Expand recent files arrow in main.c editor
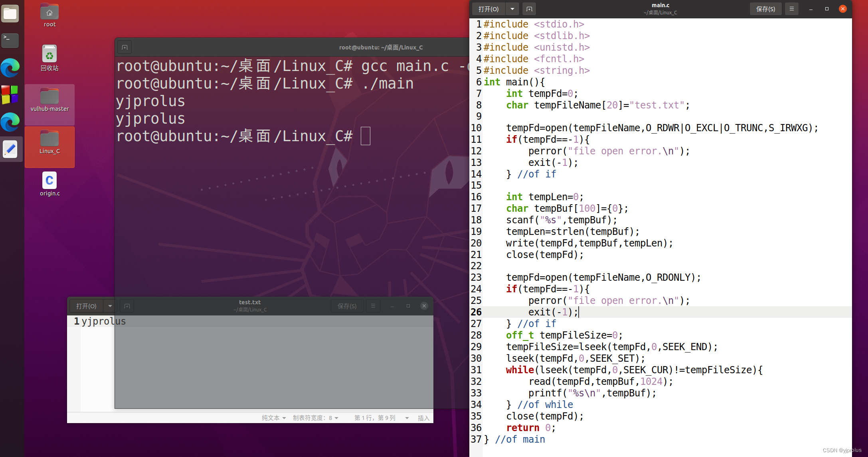This screenshot has height=457, width=868. coord(512,9)
